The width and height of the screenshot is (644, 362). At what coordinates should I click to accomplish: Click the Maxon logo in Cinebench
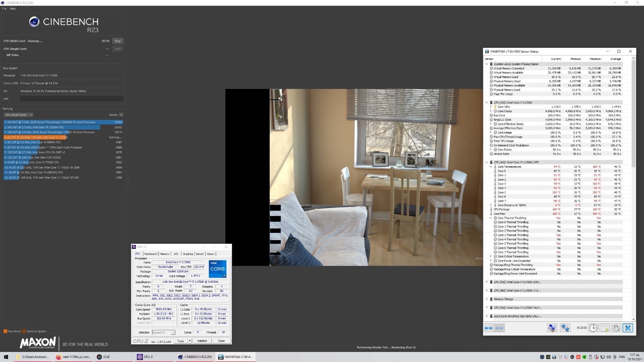point(38,343)
